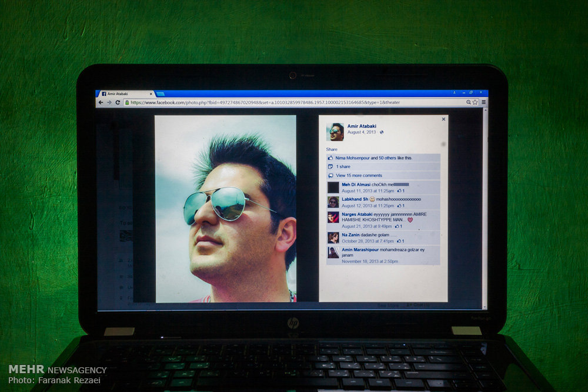Open the Meh Di Almasi commenter name
The width and height of the screenshot is (588, 392).
point(356,185)
